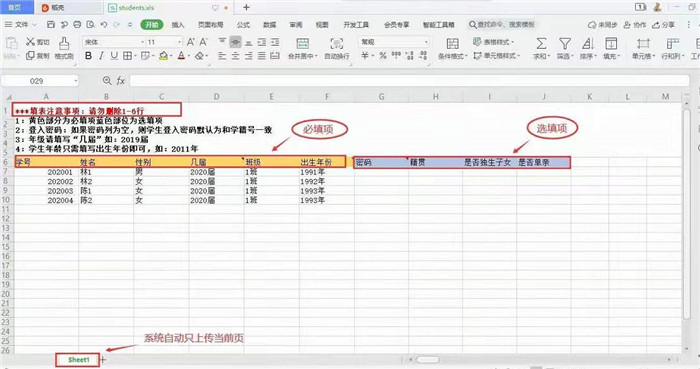The width and height of the screenshot is (700, 369).
Task: Click the fill color bucket swatch
Action: click(x=163, y=56)
